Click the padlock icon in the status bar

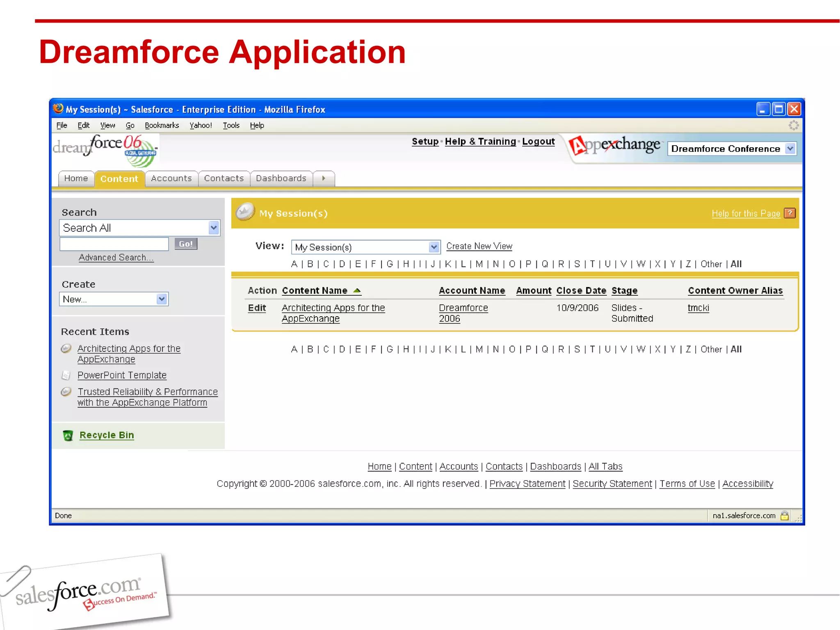click(785, 516)
